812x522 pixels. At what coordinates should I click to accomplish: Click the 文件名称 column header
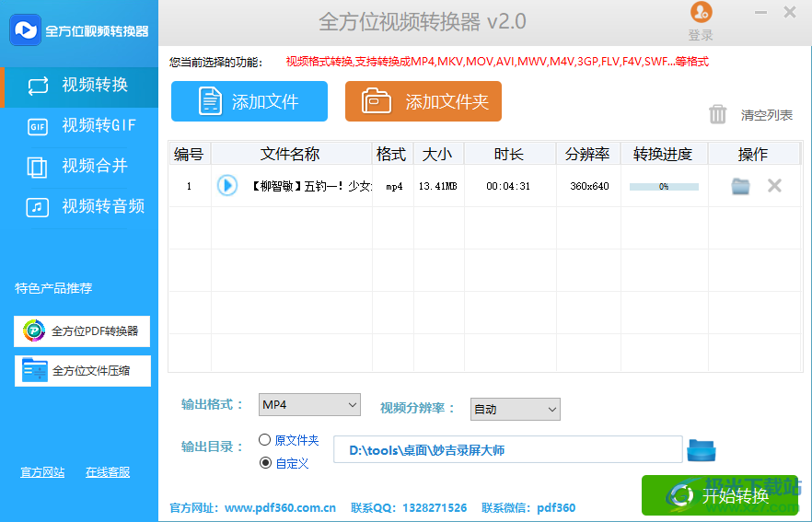point(291,154)
